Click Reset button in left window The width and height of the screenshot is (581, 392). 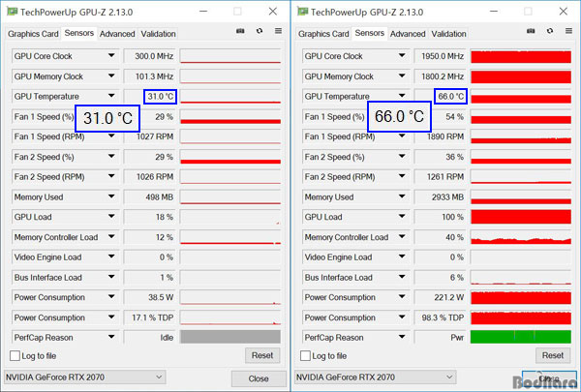(x=262, y=355)
